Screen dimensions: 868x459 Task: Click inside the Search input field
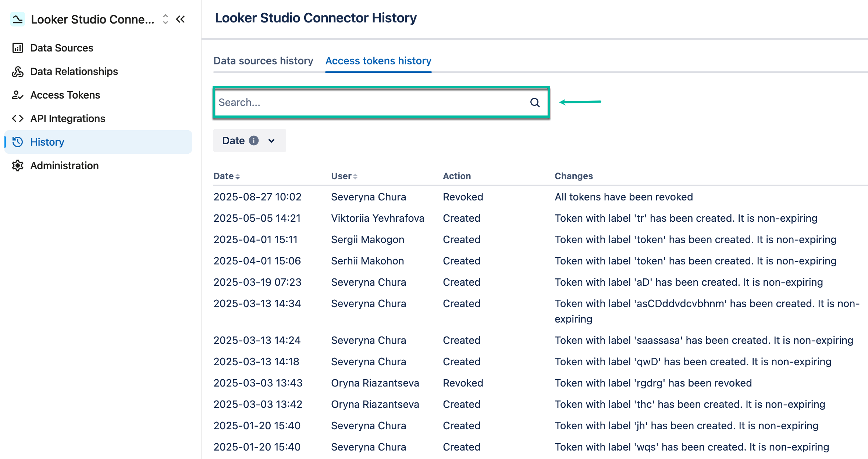coord(368,102)
